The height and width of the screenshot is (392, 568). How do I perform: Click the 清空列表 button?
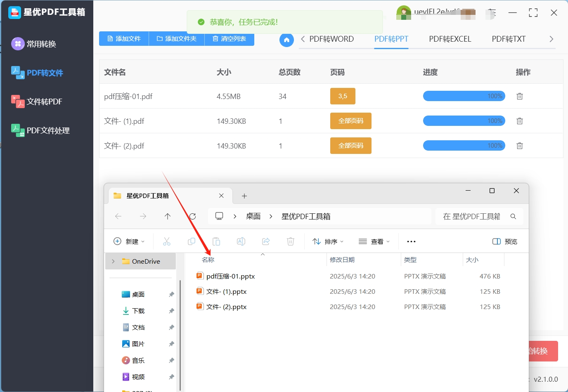(229, 39)
